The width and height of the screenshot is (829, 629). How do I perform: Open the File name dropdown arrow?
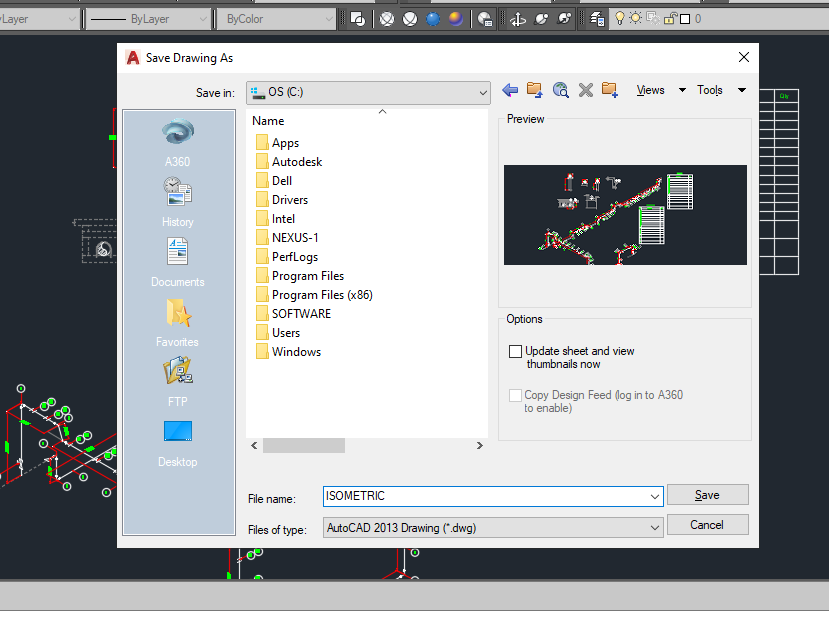(x=655, y=496)
